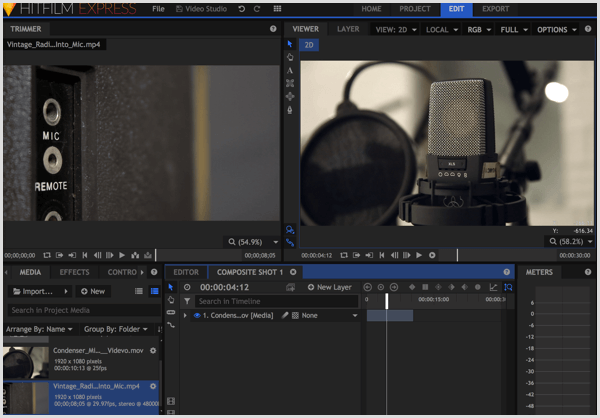Switch to the HOME screen tab
Screen dimensions: 600x418
[371, 9]
